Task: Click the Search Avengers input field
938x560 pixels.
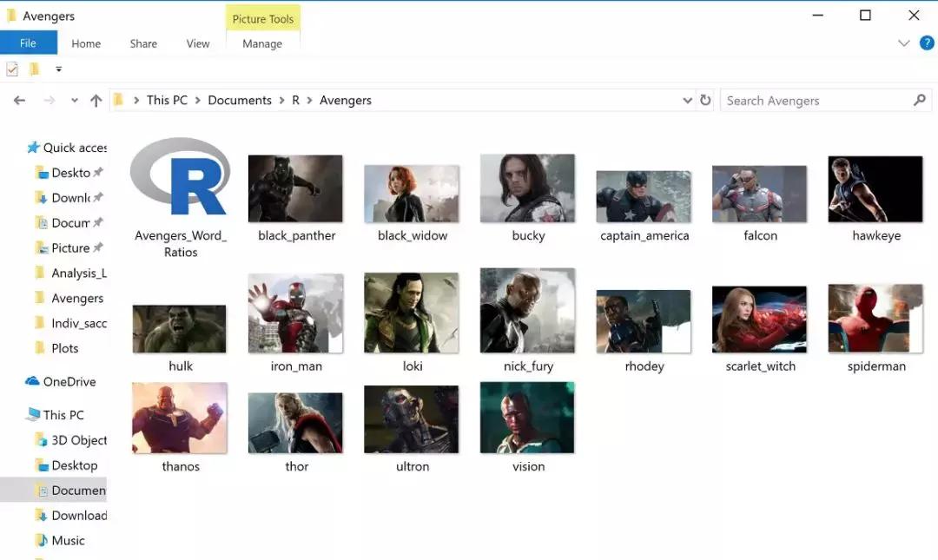Action: [816, 101]
